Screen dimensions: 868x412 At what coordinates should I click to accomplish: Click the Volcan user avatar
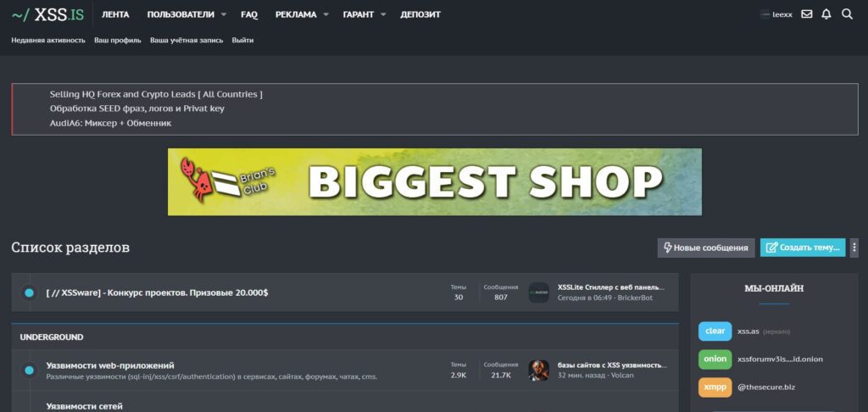point(538,370)
